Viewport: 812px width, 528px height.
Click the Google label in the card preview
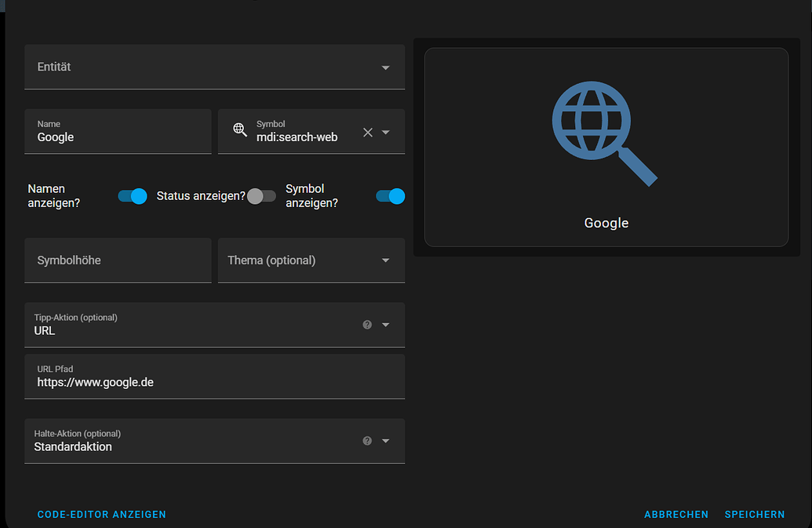606,223
